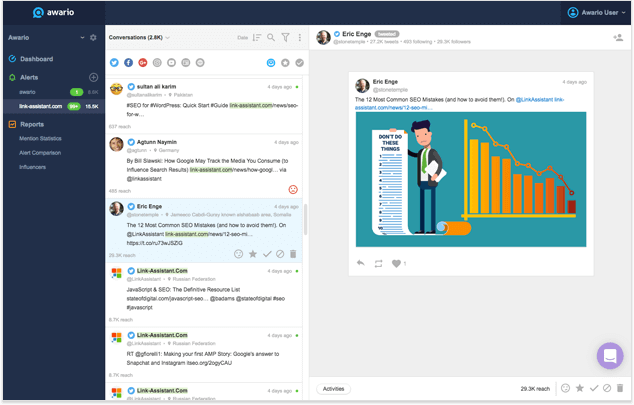Open sultan ali karim mention
This screenshot has height=405, width=634.
click(x=204, y=106)
